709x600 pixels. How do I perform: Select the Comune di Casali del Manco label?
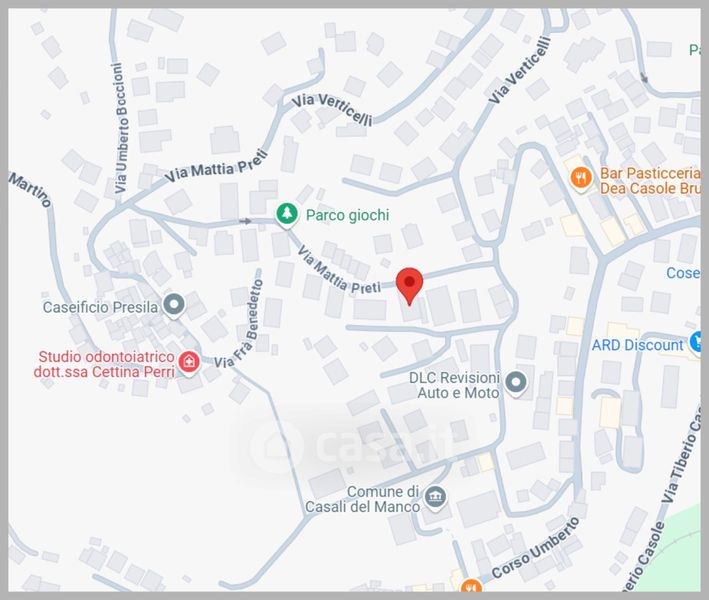(363, 499)
